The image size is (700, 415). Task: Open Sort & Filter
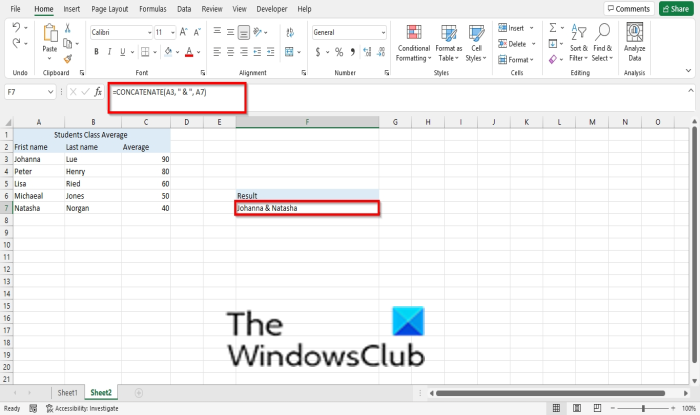(x=579, y=43)
